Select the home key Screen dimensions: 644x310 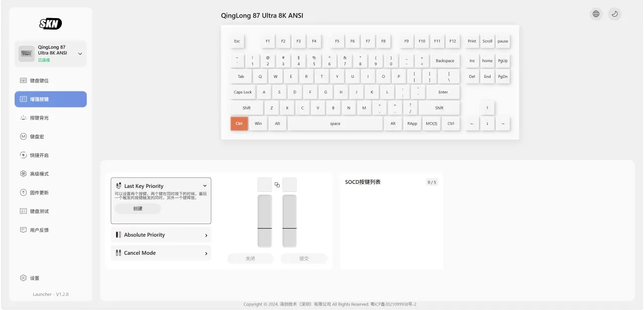point(488,60)
